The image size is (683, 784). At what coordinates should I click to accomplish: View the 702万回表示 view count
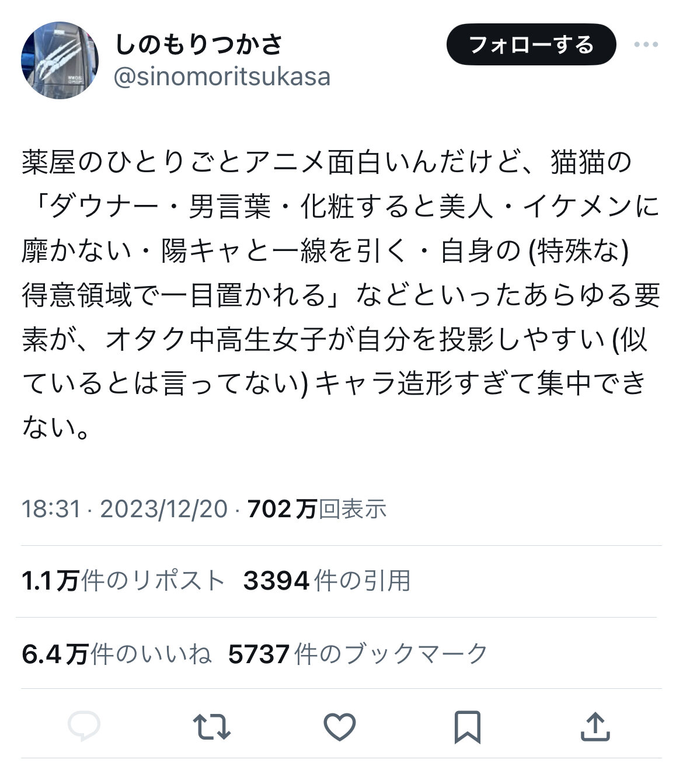click(317, 509)
